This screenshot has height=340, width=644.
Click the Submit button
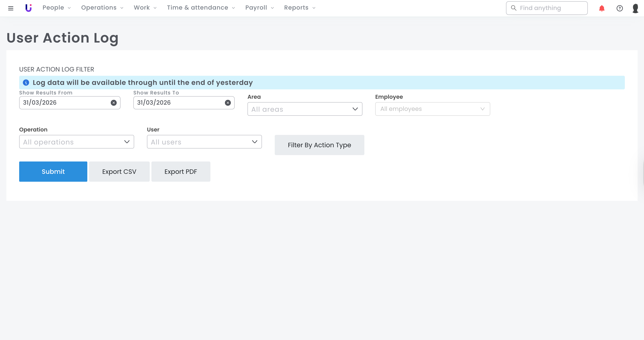pyautogui.click(x=53, y=172)
